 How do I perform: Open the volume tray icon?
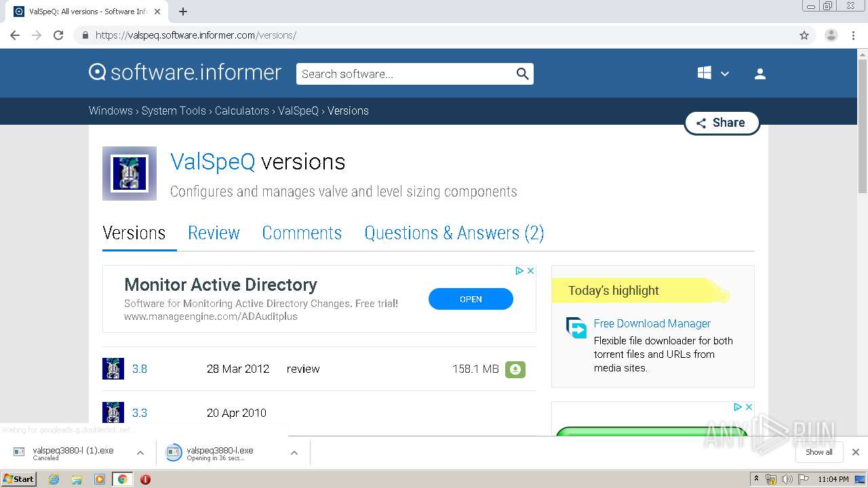coord(787,479)
